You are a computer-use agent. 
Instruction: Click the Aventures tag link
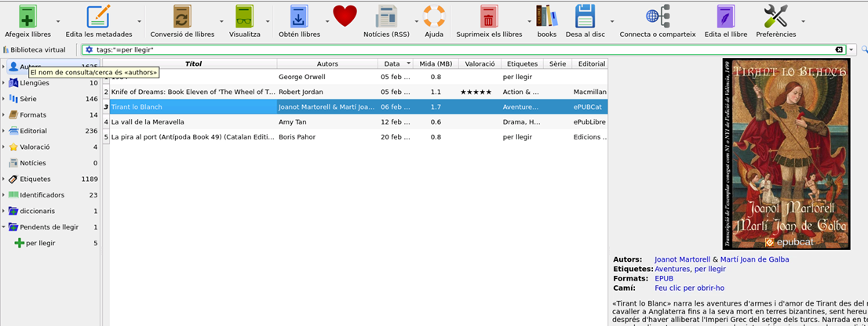pyautogui.click(x=672, y=269)
